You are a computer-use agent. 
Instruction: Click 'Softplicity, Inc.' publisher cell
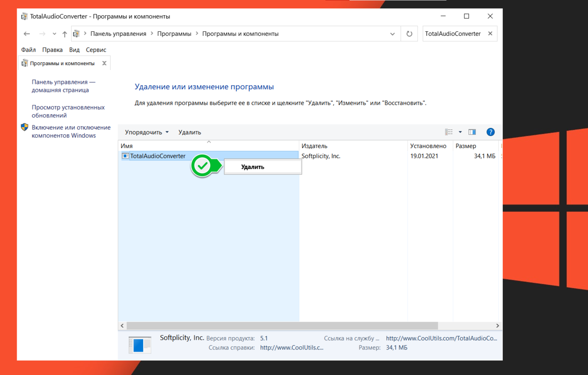[321, 156]
